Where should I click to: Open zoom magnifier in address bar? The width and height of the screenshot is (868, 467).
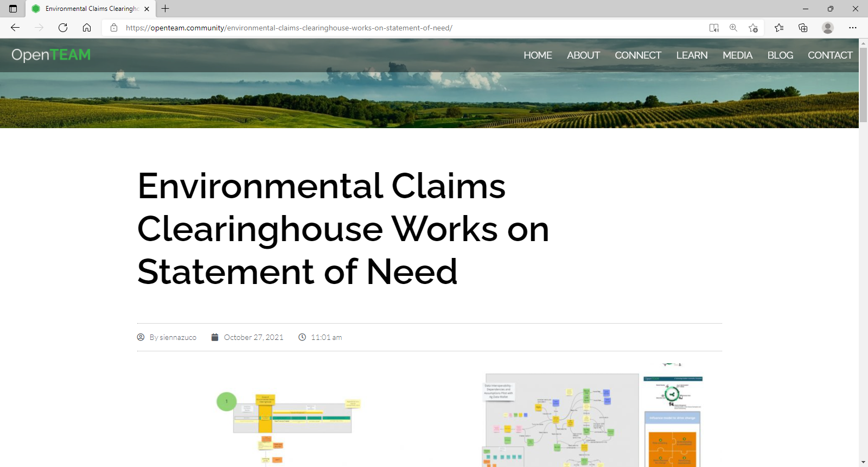point(733,28)
